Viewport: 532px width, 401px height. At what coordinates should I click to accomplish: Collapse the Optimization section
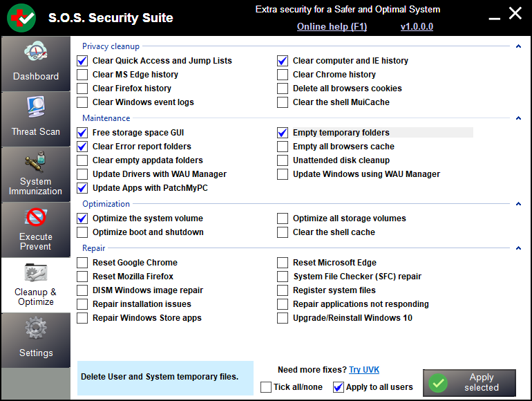(518, 204)
